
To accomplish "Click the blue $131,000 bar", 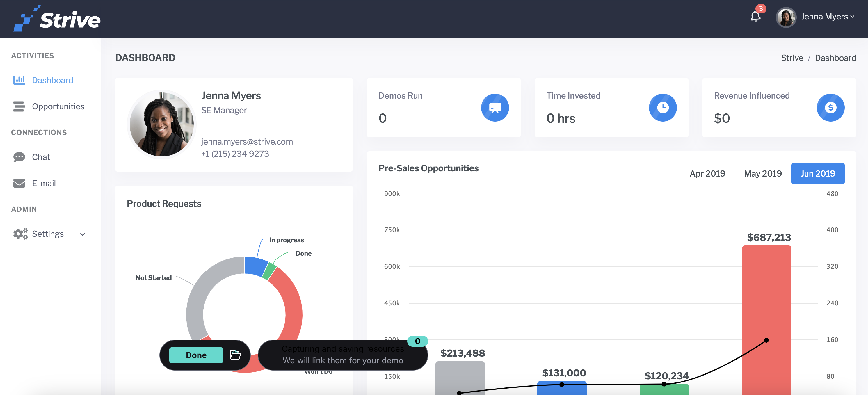I will tap(562, 388).
